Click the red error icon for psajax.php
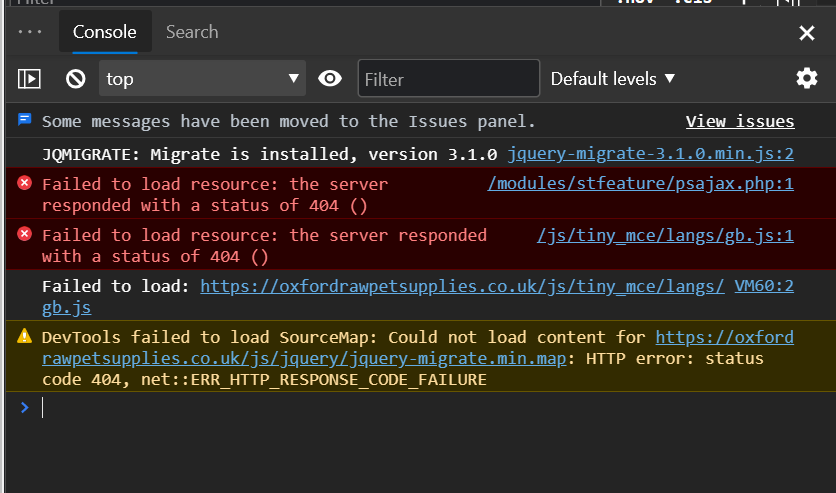 (24, 183)
